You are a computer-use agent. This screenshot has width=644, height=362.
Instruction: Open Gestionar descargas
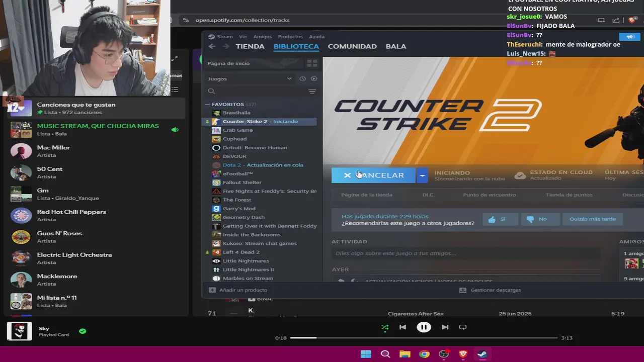click(x=490, y=290)
